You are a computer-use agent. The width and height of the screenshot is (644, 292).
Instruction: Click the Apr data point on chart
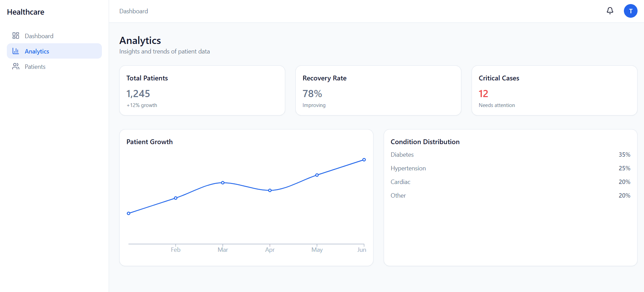(270, 190)
